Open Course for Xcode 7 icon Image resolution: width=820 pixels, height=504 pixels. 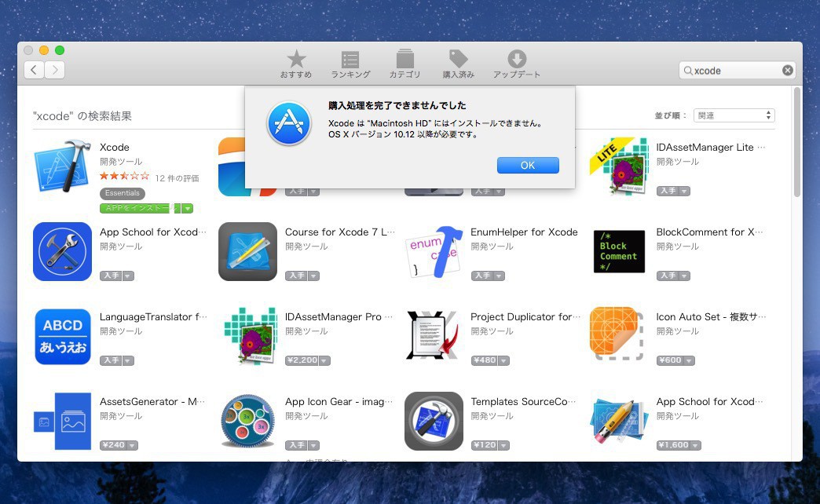pyautogui.click(x=248, y=251)
